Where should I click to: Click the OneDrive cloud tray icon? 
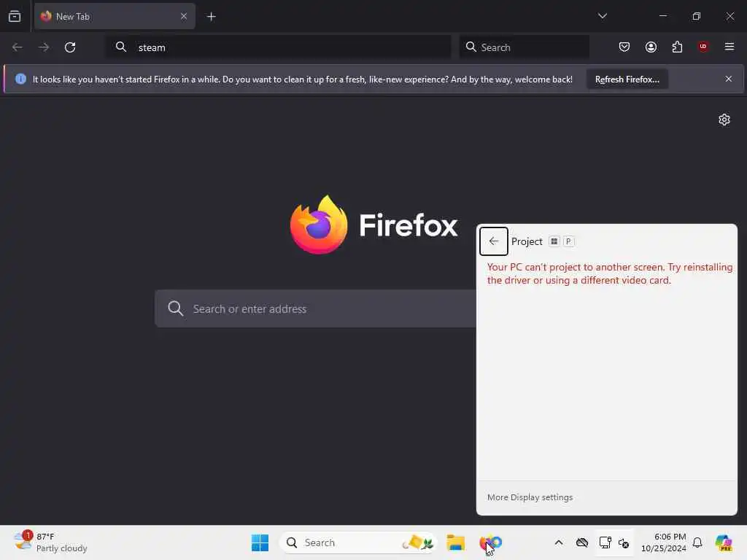(581, 542)
